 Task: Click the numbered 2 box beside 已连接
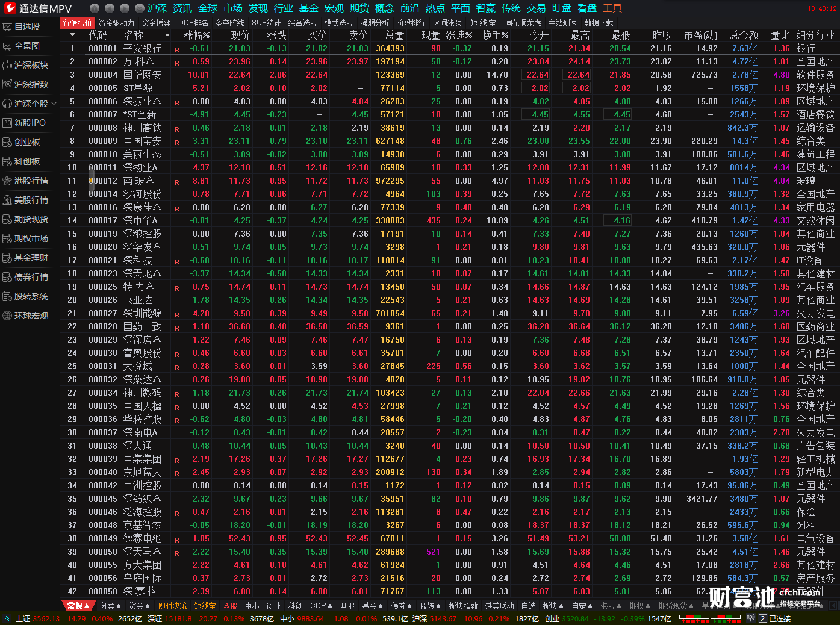pos(763,618)
